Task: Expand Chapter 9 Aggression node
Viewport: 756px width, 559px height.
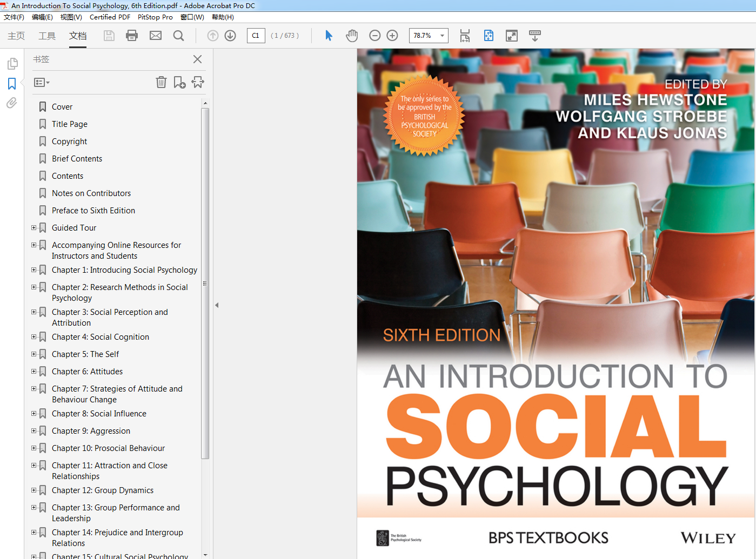Action: tap(34, 431)
